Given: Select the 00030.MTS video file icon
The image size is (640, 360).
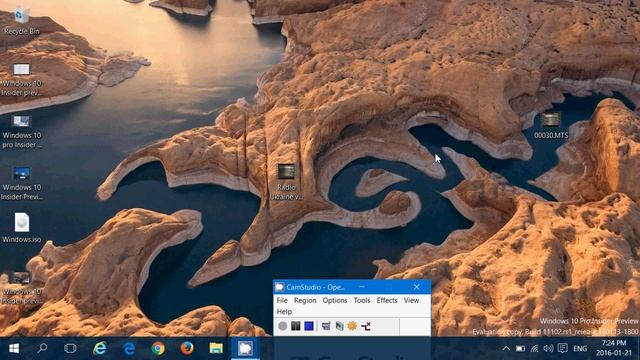Looking at the screenshot, I should coord(551,125).
